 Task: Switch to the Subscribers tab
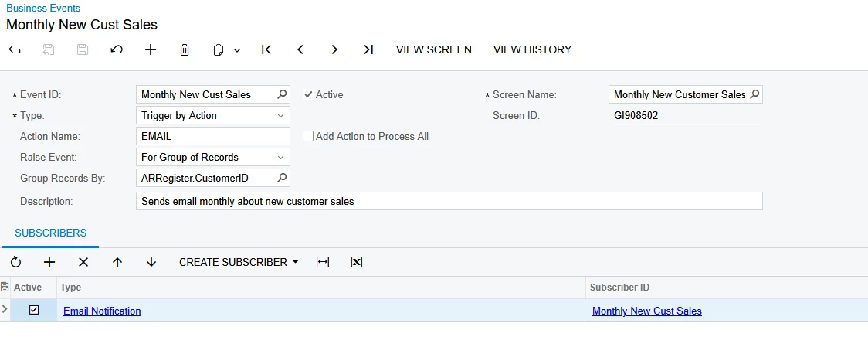(x=50, y=233)
